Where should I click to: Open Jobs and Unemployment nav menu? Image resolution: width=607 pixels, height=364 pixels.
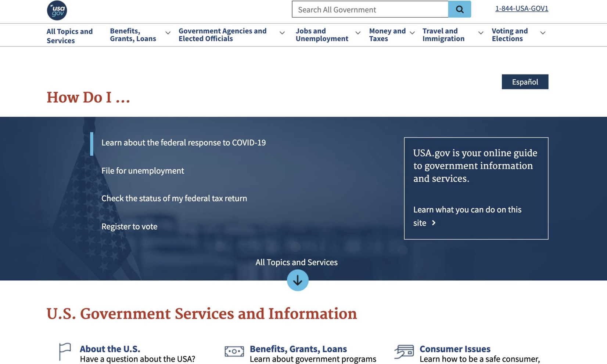point(322,35)
